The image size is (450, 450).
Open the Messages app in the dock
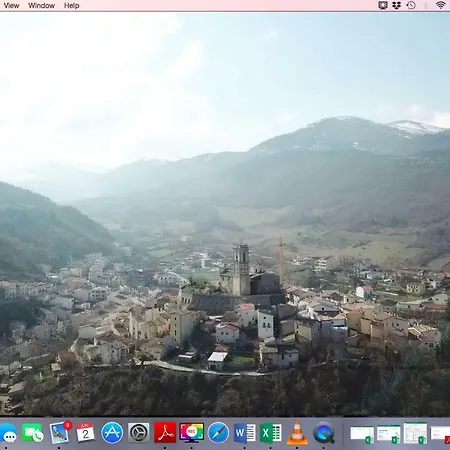(x=8, y=433)
